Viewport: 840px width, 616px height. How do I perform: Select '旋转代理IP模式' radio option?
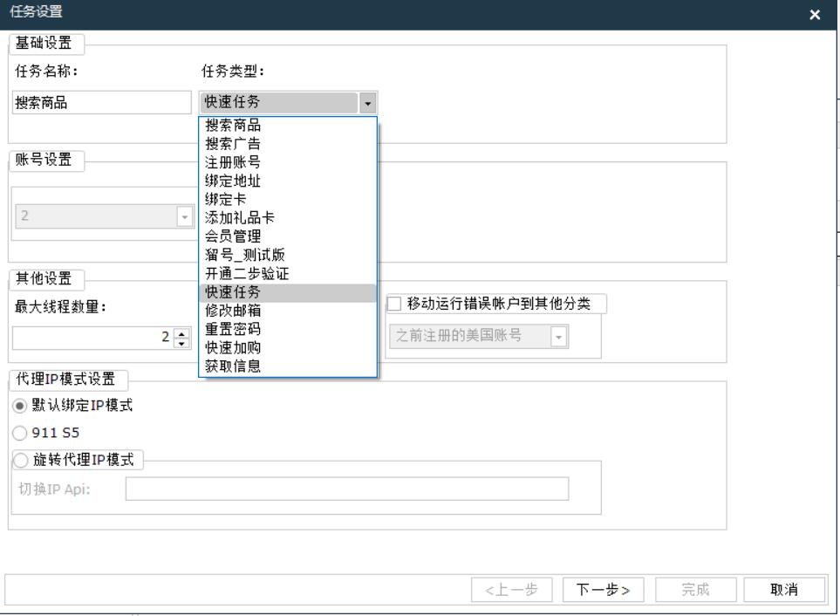pos(18,461)
